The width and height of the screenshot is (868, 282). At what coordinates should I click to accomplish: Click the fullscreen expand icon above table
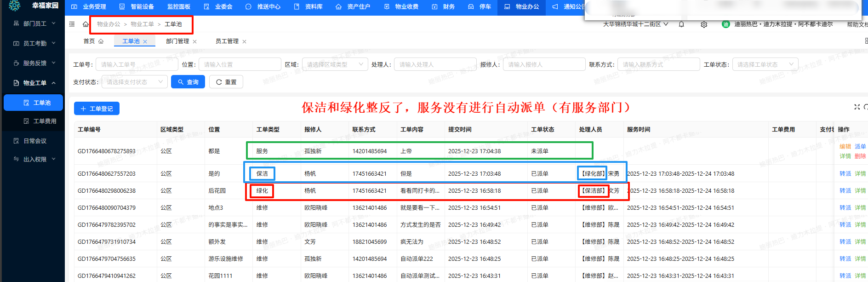(x=857, y=107)
